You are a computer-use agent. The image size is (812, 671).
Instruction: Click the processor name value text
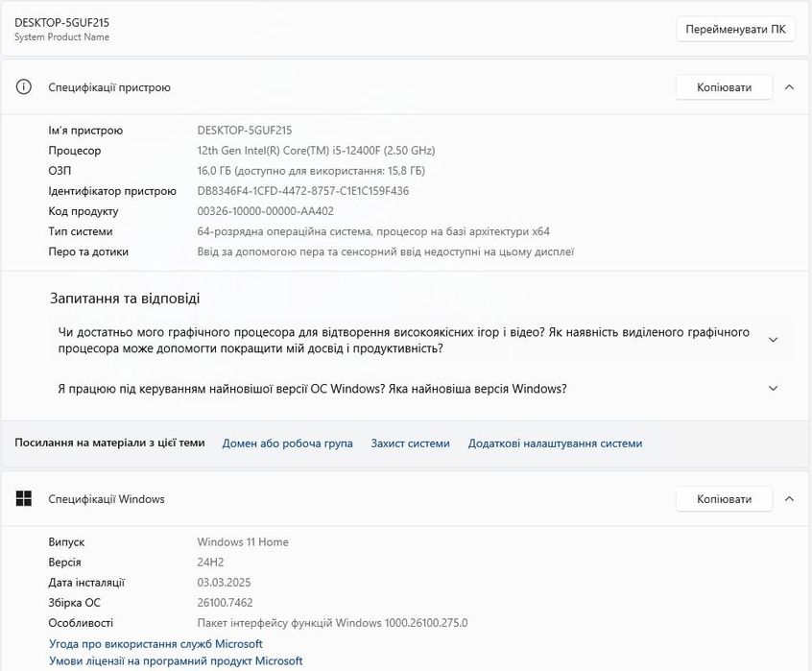pos(316,151)
